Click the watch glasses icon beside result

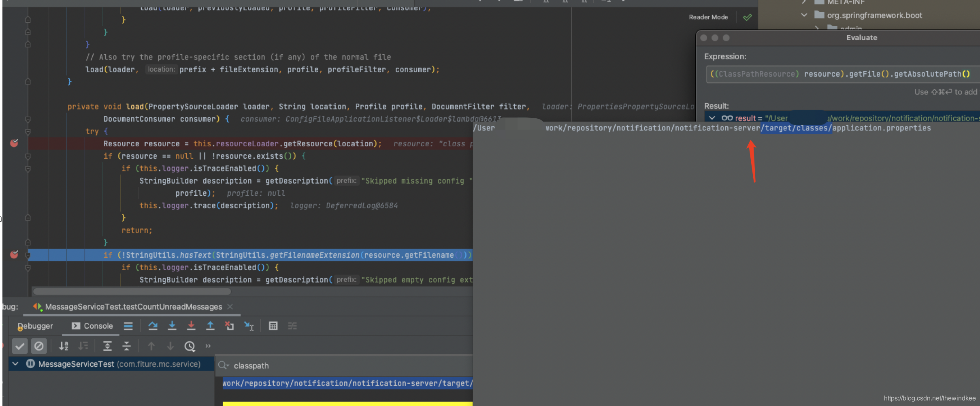pos(727,118)
